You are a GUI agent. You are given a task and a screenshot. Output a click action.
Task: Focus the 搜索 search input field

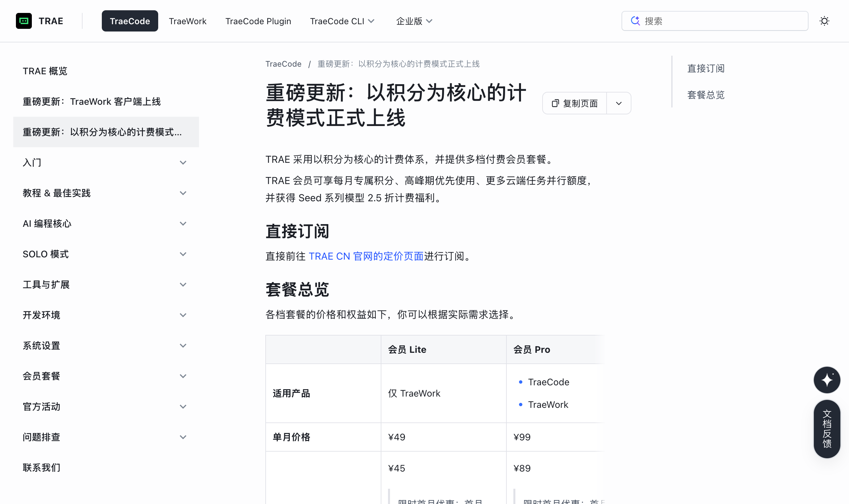click(714, 21)
